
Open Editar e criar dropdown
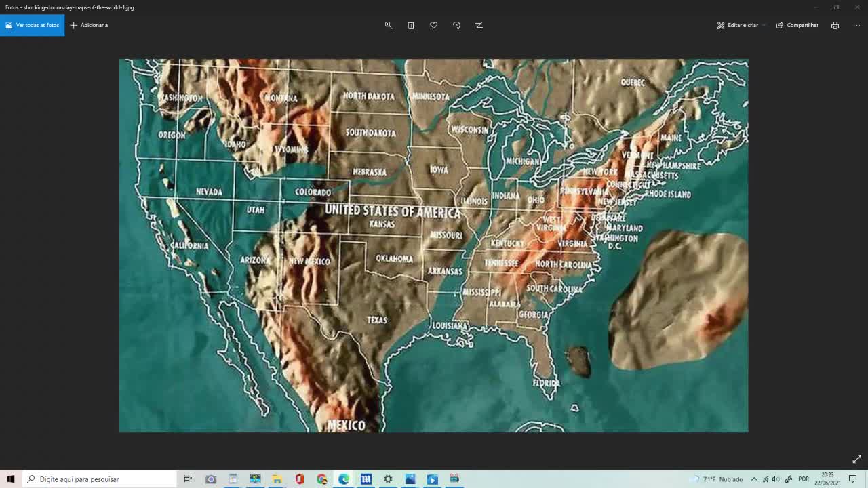pos(741,25)
